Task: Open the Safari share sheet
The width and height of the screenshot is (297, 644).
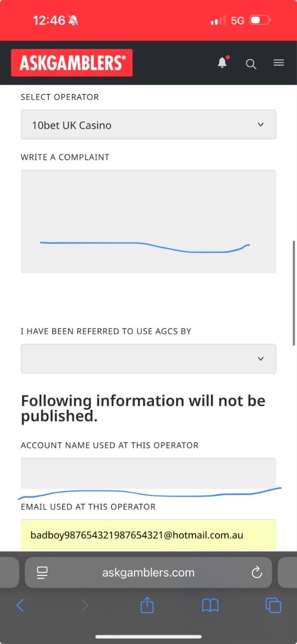Action: click(x=147, y=605)
